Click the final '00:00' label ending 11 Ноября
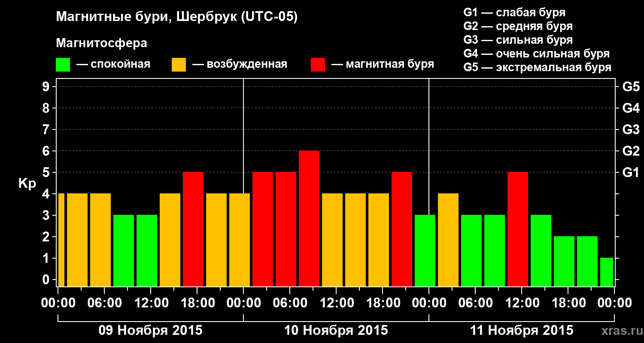This screenshot has width=644, height=343. (614, 303)
